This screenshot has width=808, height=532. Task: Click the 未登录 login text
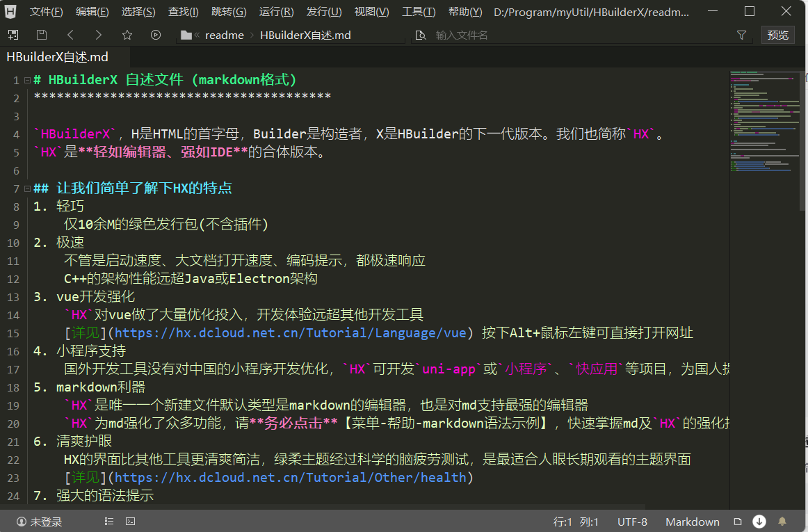[46, 522]
